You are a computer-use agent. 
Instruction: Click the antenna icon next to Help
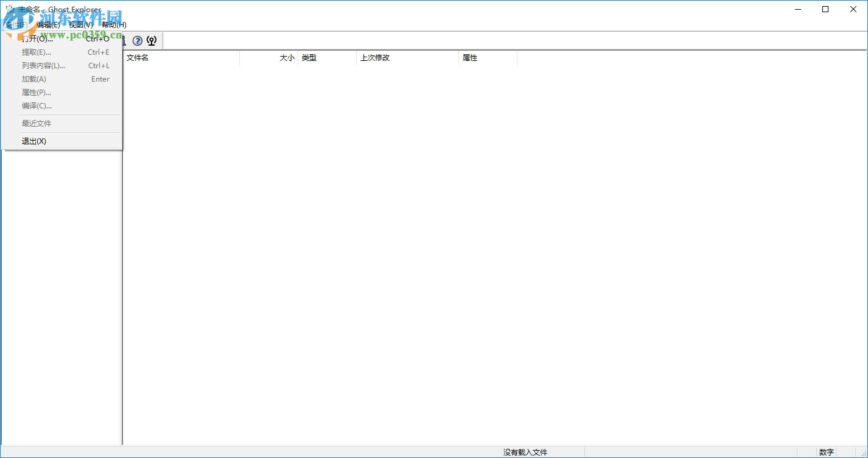(x=152, y=41)
